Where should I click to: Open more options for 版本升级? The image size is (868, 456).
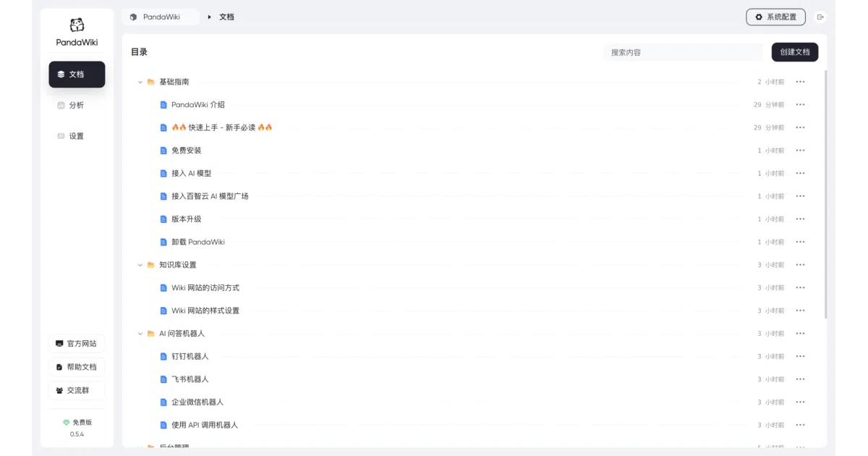[x=800, y=219]
